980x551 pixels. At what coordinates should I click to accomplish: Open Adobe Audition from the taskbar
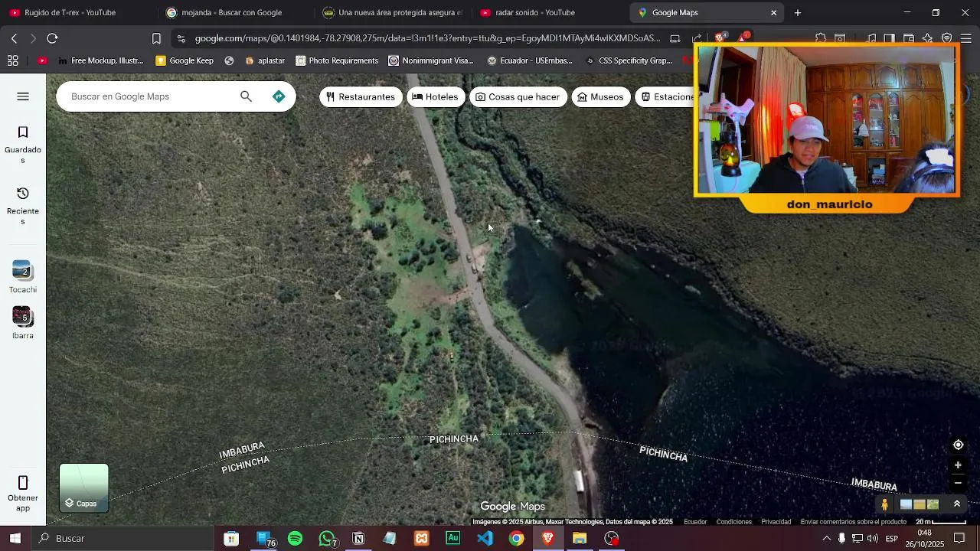pos(453,539)
